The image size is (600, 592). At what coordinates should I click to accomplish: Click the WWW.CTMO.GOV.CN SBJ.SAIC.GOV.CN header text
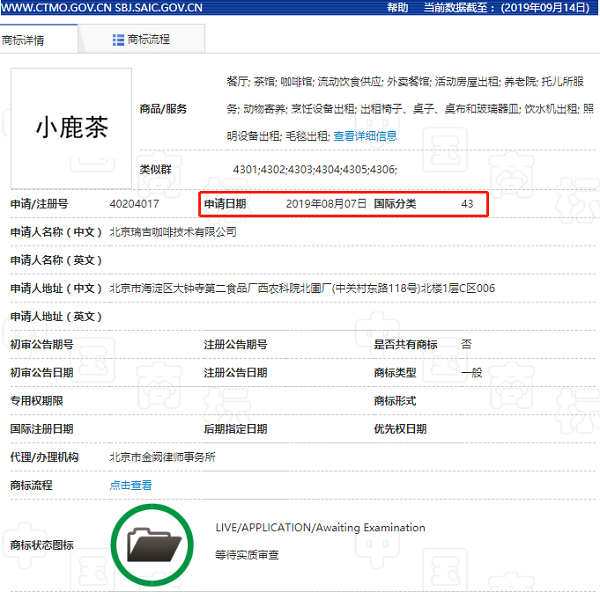pos(101,7)
